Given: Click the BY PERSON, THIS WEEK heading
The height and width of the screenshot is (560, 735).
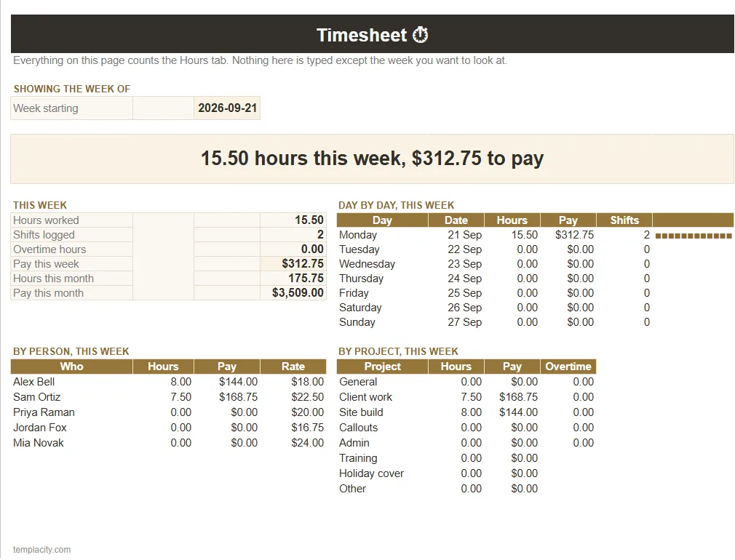Looking at the screenshot, I should click(x=71, y=351).
